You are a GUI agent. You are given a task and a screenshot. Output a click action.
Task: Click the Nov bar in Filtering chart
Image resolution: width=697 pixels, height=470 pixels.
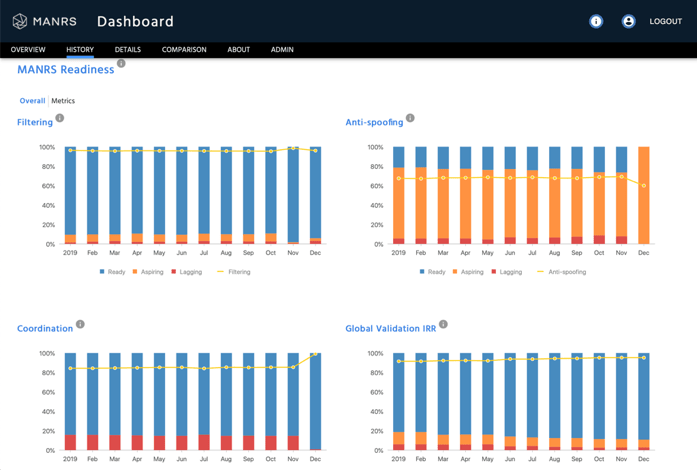(293, 195)
